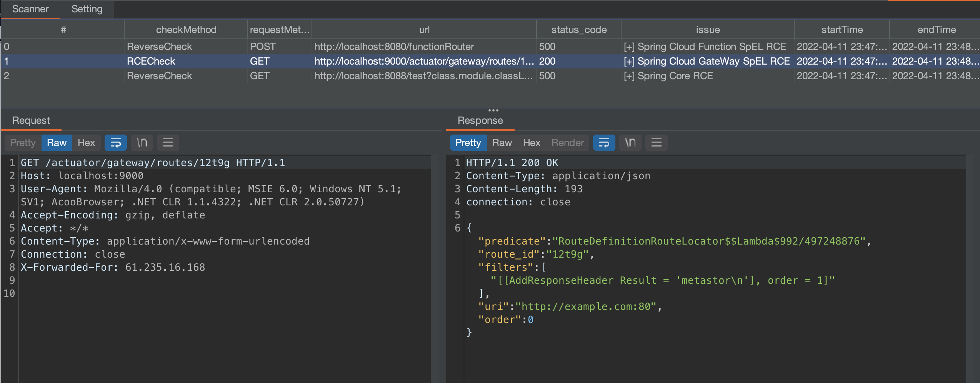Viewport: 980px width, 383px height.
Task: Sort by issue column header
Action: 708,30
